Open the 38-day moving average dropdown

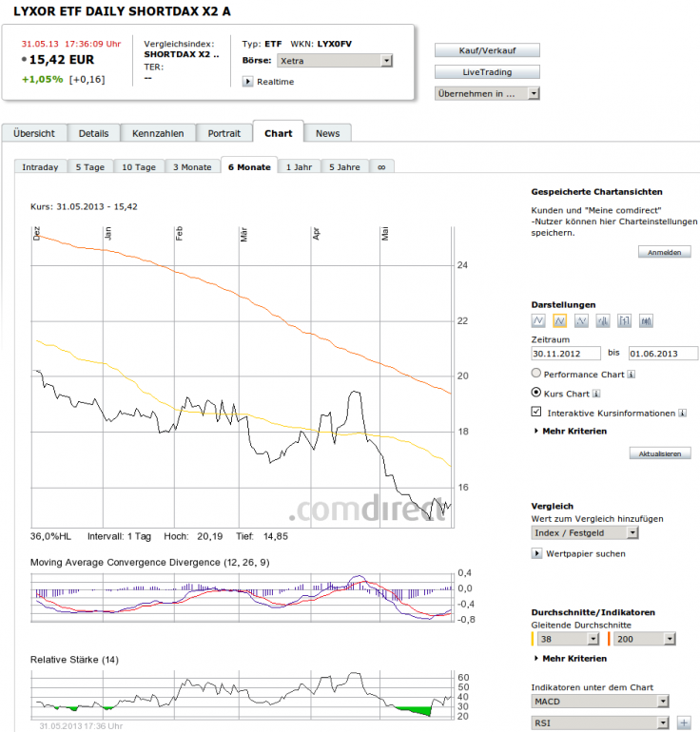coord(569,639)
